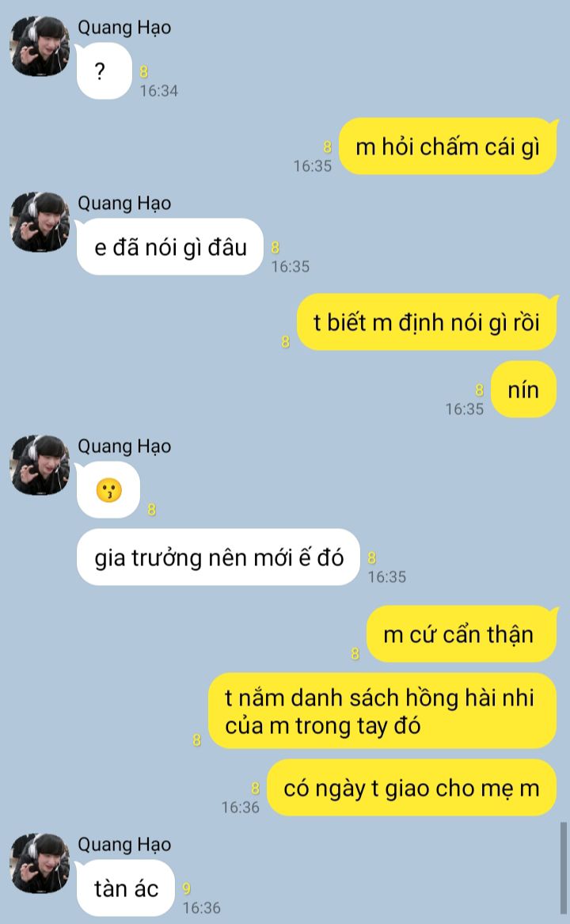
Task: Click the chat scrollbar at the right edge
Action: coord(564,868)
